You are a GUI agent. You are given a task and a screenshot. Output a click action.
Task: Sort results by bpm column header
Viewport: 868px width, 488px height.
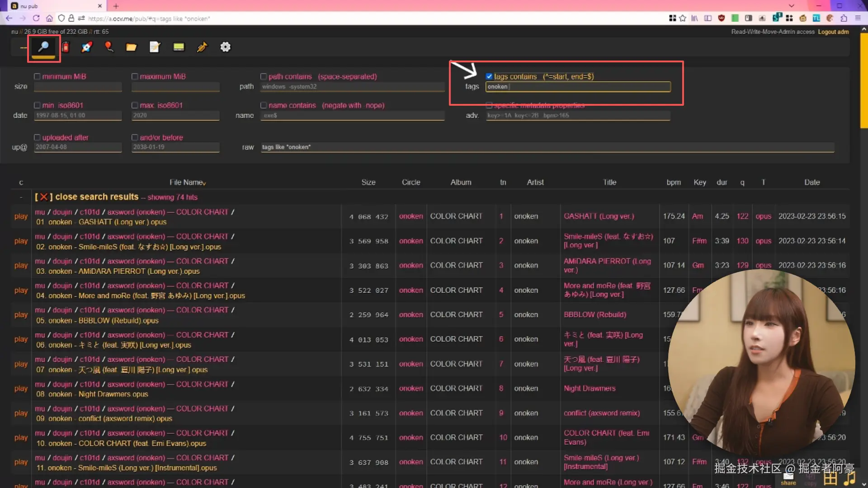(x=673, y=182)
